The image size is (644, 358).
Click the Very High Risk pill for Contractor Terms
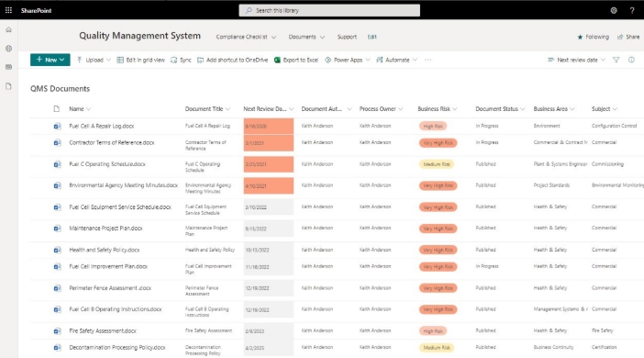pos(438,143)
